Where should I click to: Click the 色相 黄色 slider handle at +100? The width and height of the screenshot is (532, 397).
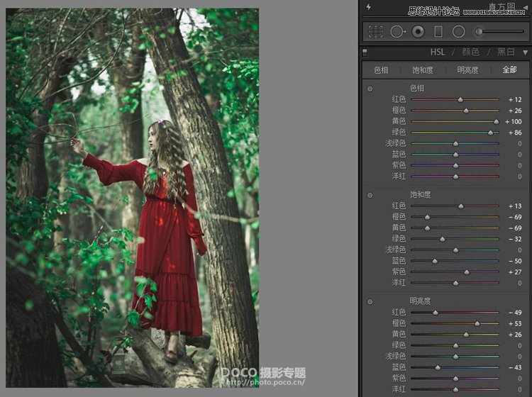click(x=496, y=122)
